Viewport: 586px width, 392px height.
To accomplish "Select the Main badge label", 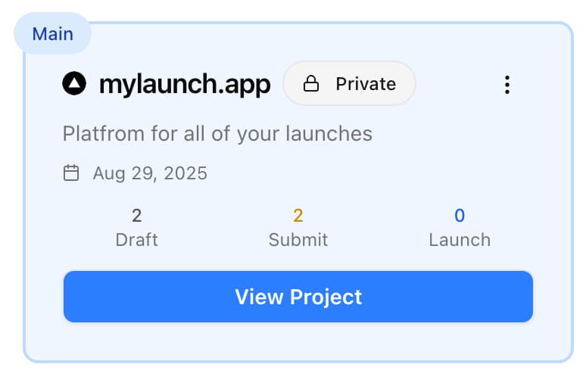I will 52,34.
